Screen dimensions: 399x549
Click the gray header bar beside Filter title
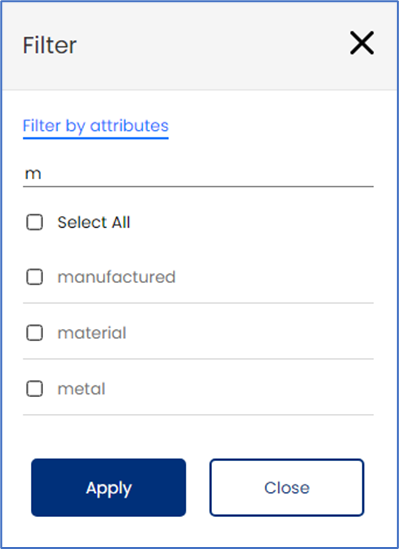coord(210,45)
